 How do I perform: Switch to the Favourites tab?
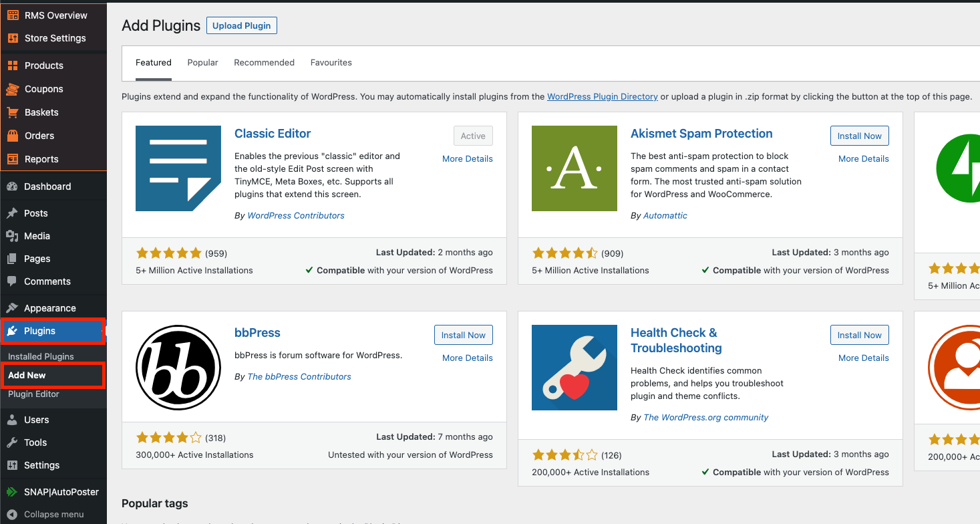(x=331, y=62)
